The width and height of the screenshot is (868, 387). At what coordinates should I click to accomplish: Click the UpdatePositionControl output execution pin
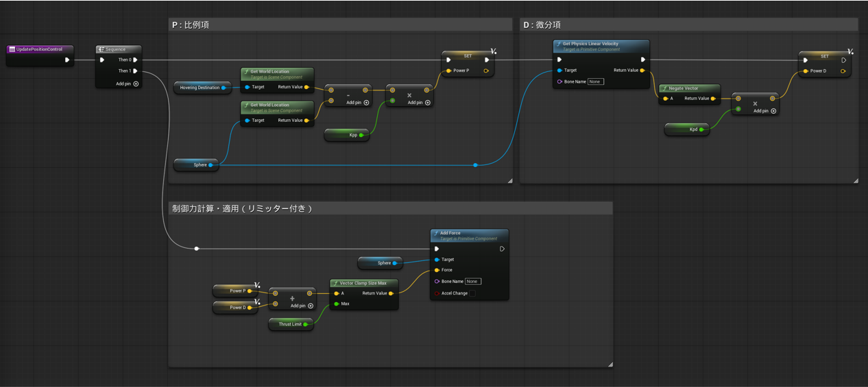click(x=67, y=60)
